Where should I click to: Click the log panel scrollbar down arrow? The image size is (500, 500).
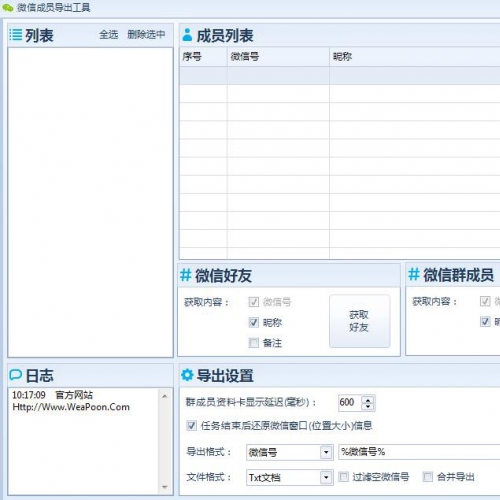[165, 487]
